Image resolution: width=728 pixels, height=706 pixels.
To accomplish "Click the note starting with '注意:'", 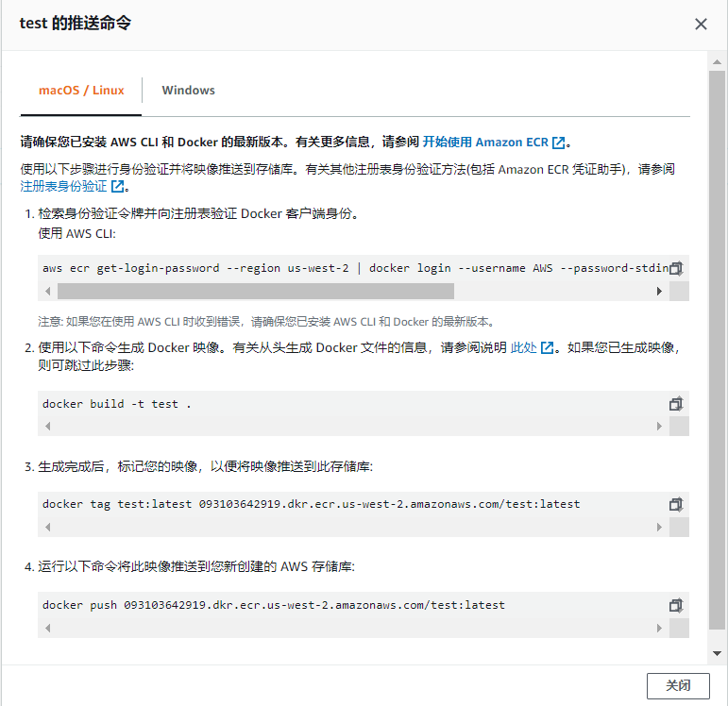I will point(267,322).
